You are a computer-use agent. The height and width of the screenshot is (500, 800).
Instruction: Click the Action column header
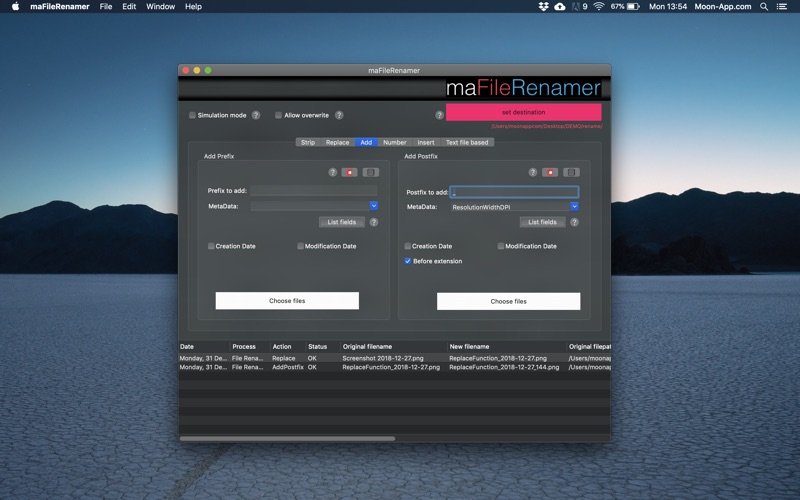click(288, 346)
